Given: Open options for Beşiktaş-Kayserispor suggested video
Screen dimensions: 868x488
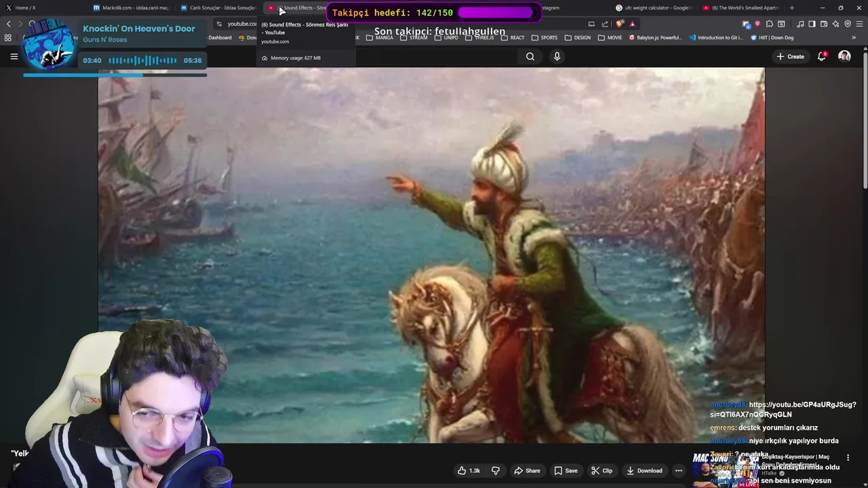Looking at the screenshot, I should click(x=848, y=457).
